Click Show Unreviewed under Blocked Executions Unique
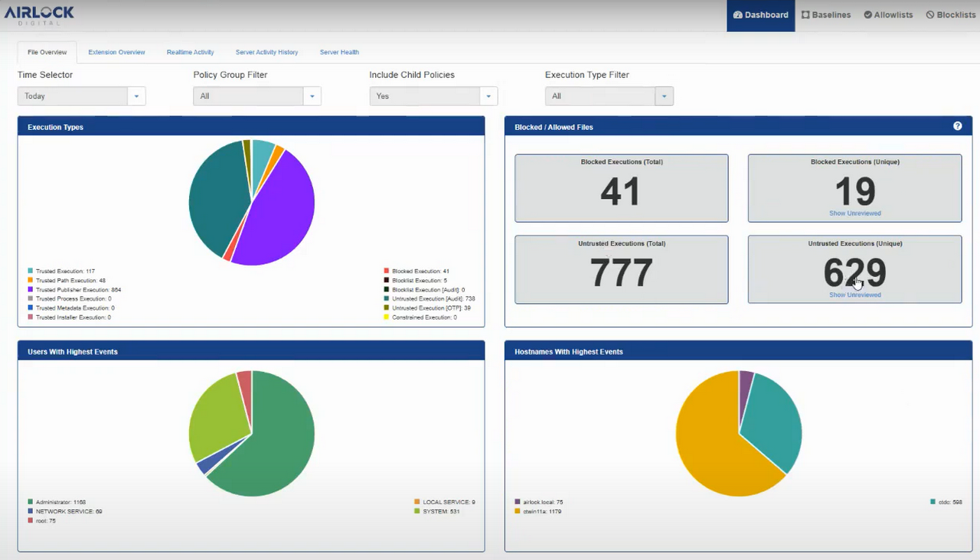 (854, 213)
